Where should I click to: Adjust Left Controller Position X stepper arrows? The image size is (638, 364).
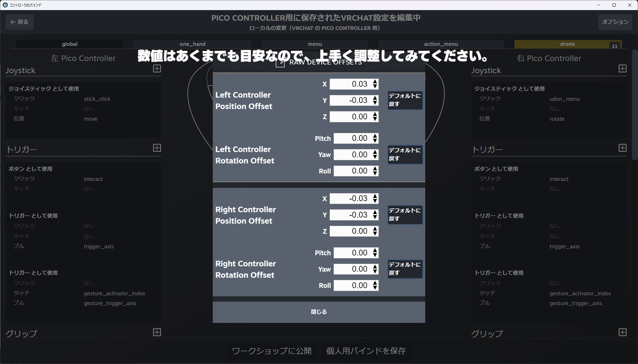tap(375, 84)
